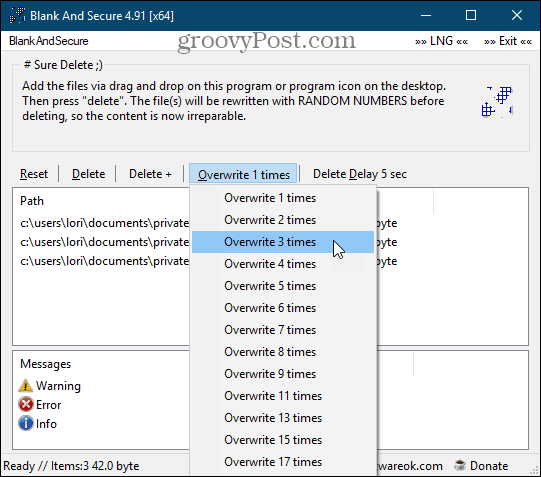Screen dimensions: 541x477
Task: Pick Overwrite 17 times
Action: click(283, 462)
